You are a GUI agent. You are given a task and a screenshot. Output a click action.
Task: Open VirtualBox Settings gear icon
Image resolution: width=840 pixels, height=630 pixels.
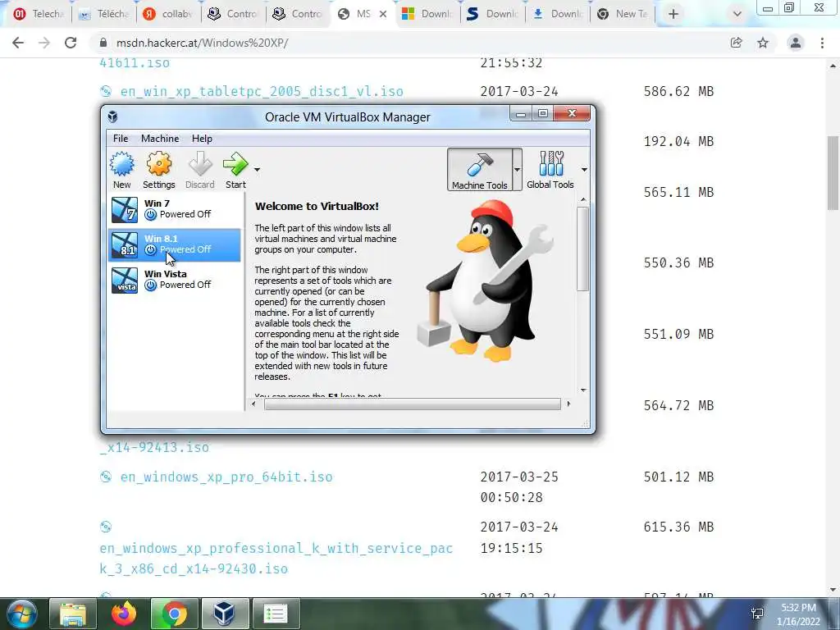(158, 164)
